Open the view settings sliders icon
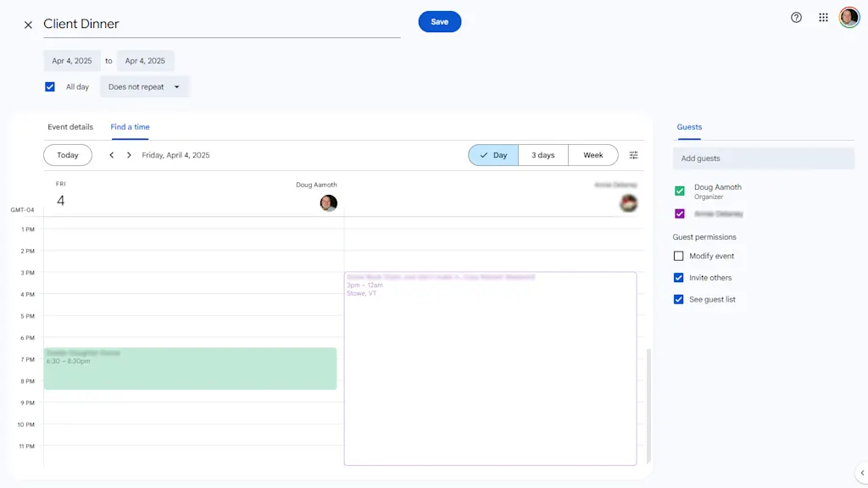This screenshot has width=868, height=488. tap(633, 155)
